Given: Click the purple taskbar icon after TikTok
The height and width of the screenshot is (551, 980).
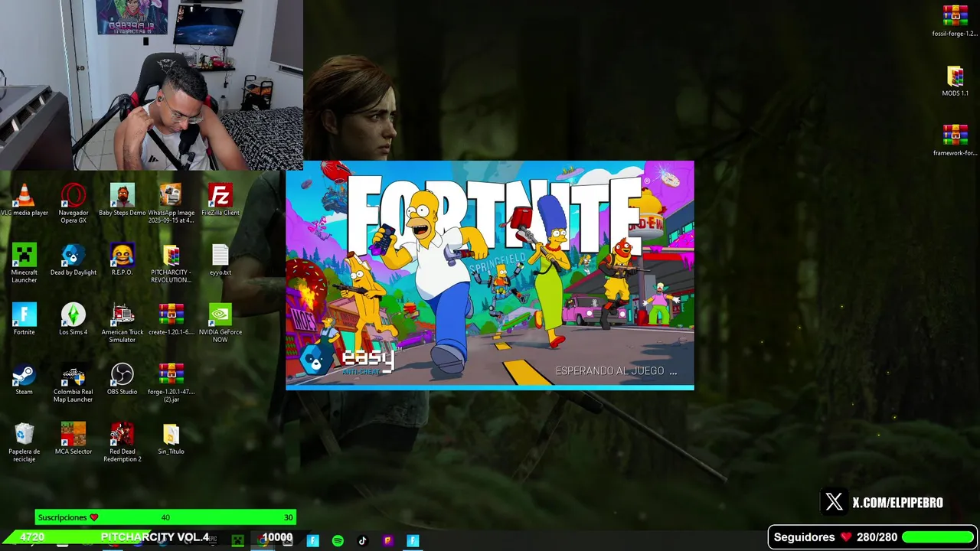Looking at the screenshot, I should [x=387, y=541].
